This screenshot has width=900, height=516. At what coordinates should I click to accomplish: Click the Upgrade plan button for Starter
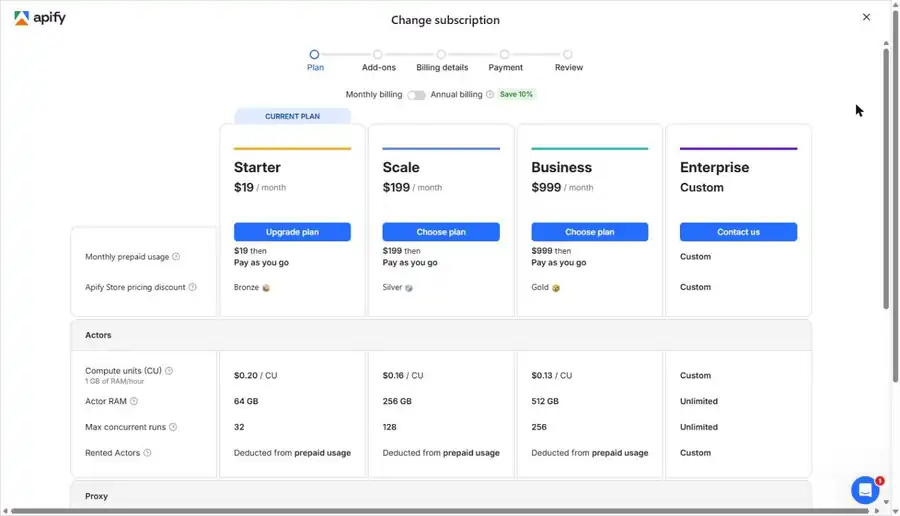[x=292, y=232]
